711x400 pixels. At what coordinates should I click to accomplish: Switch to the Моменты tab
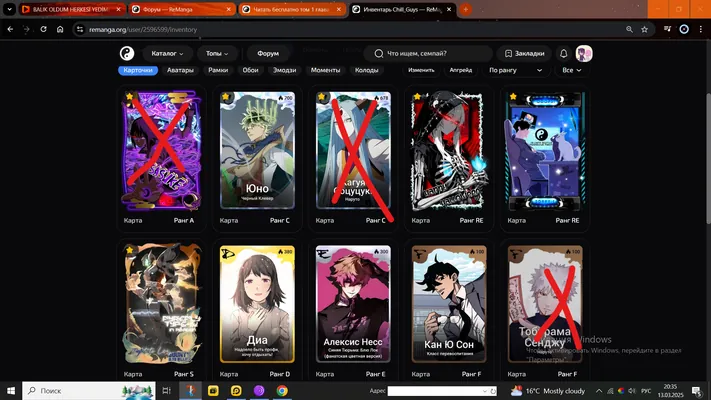pyautogui.click(x=326, y=70)
